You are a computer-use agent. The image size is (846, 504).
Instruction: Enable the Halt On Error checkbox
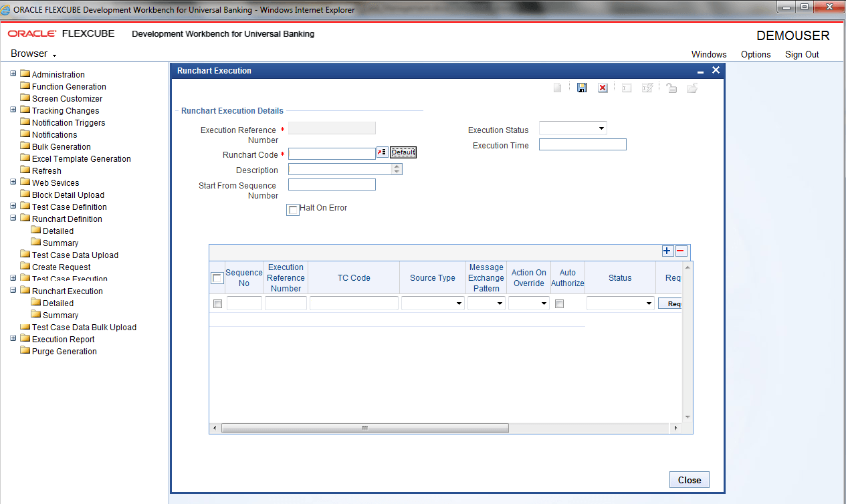(x=293, y=210)
